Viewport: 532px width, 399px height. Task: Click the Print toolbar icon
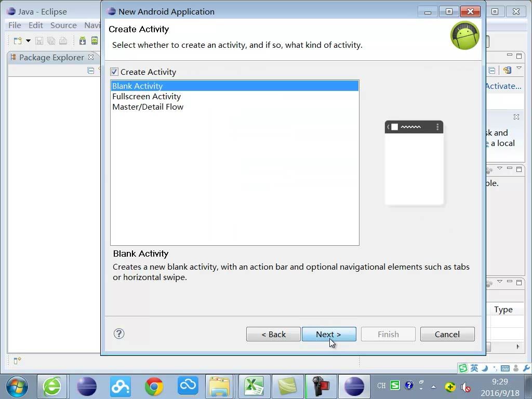point(63,41)
